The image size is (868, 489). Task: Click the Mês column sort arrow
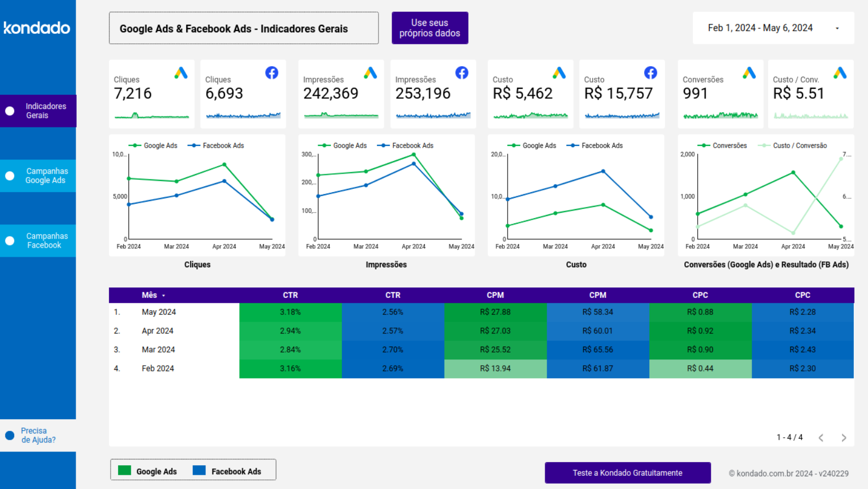click(x=164, y=295)
